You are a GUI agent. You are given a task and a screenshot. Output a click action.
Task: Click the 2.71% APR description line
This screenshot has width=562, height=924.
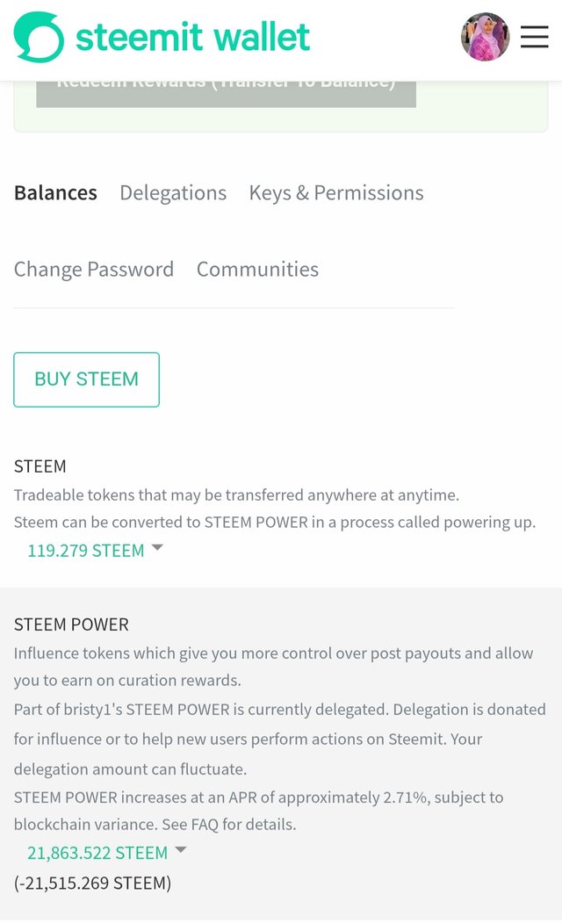click(x=259, y=798)
